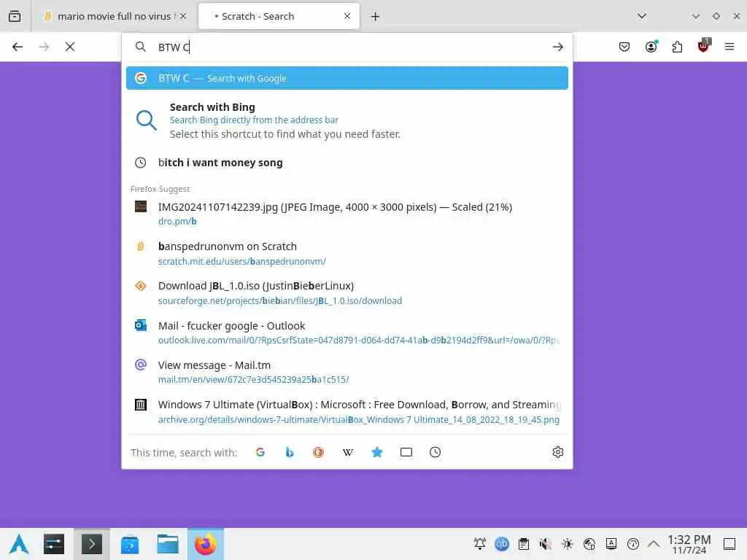Viewport: 747px width, 560px height.
Task: Open clipboard manager tray icon
Action: click(524, 543)
